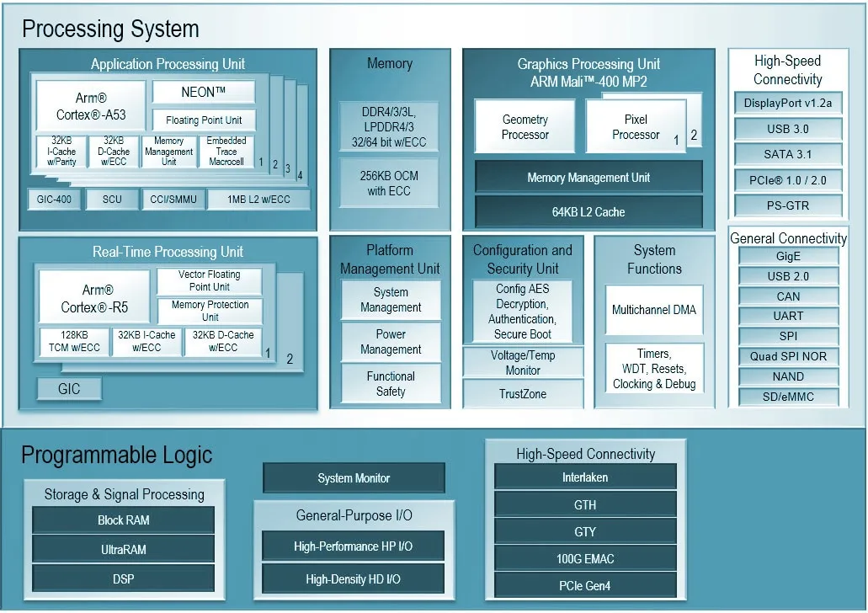Screen dimensions: 868x613
Task: Click the PCIe Gen4 entry
Action: click(x=585, y=584)
